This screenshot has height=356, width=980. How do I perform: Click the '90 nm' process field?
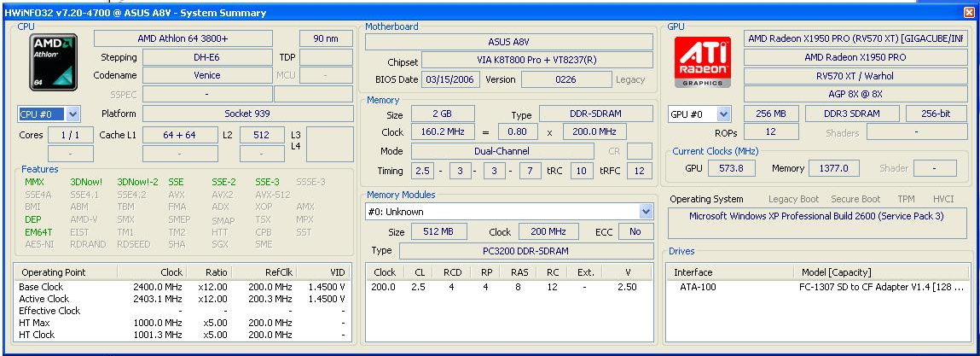(326, 38)
